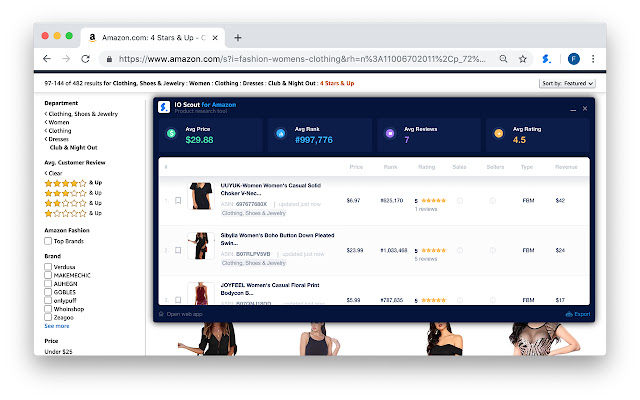Click the search magnifier in address bar
The width and height of the screenshot is (640, 400).
point(503,59)
